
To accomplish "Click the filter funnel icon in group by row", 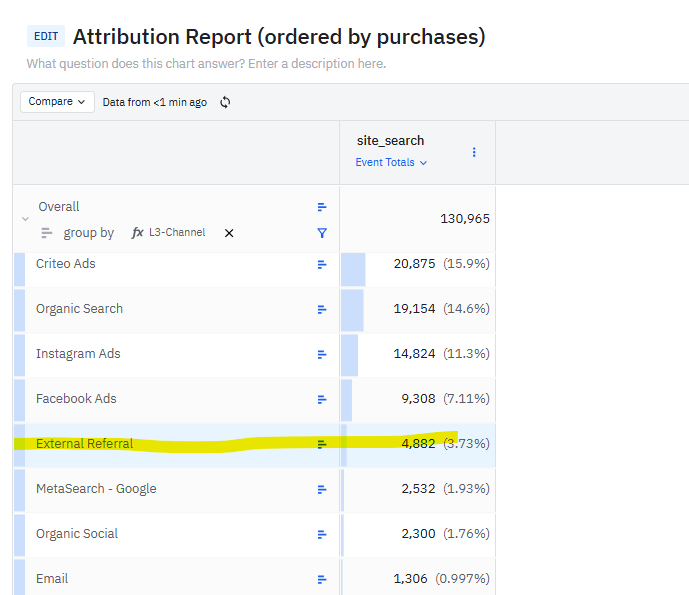I will point(322,233).
